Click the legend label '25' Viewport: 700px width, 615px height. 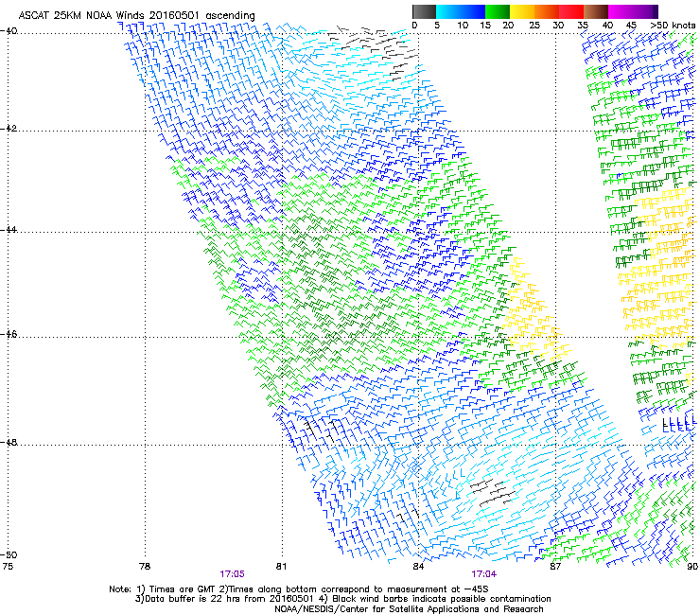[x=534, y=26]
